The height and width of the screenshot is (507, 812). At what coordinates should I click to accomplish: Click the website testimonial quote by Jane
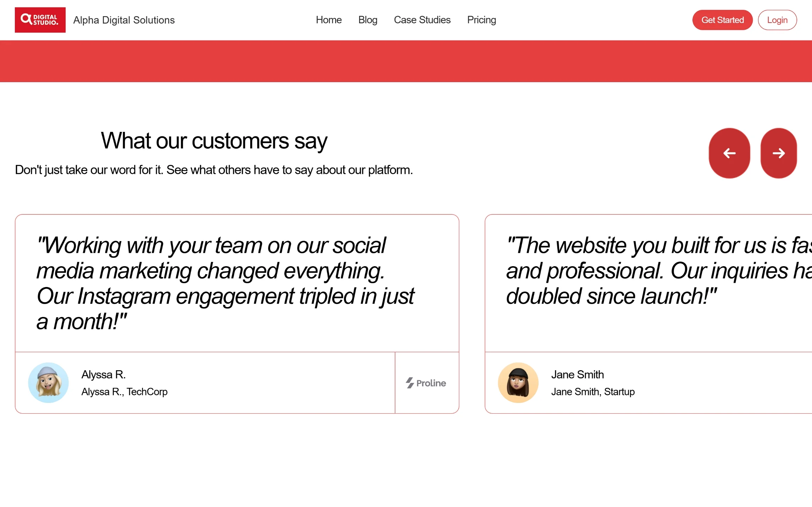click(x=656, y=270)
